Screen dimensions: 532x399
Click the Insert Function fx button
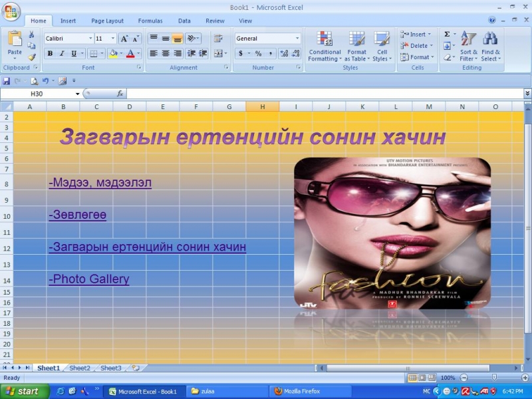[120, 94]
